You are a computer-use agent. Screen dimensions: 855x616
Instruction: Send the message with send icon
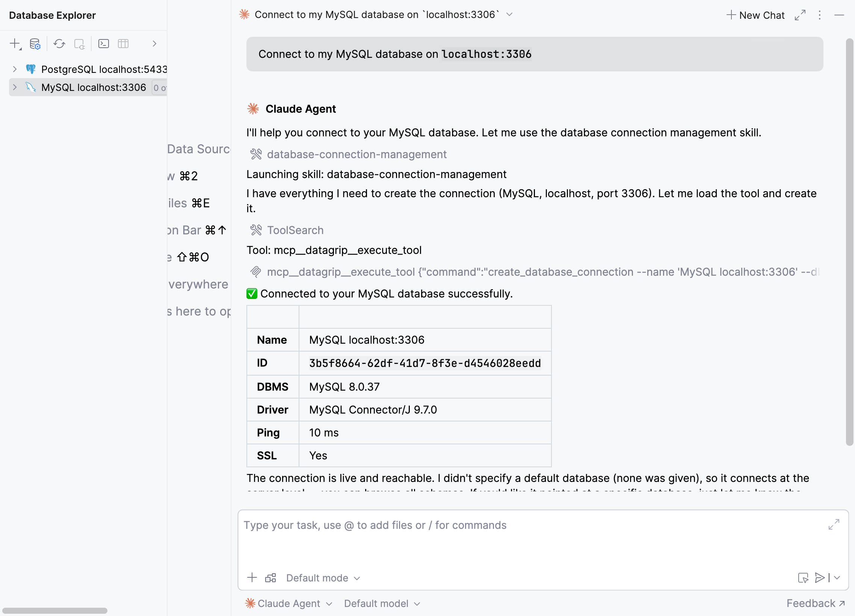point(819,578)
